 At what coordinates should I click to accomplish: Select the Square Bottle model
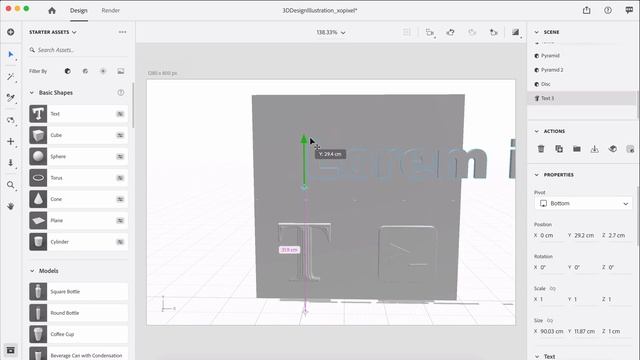tap(78, 292)
